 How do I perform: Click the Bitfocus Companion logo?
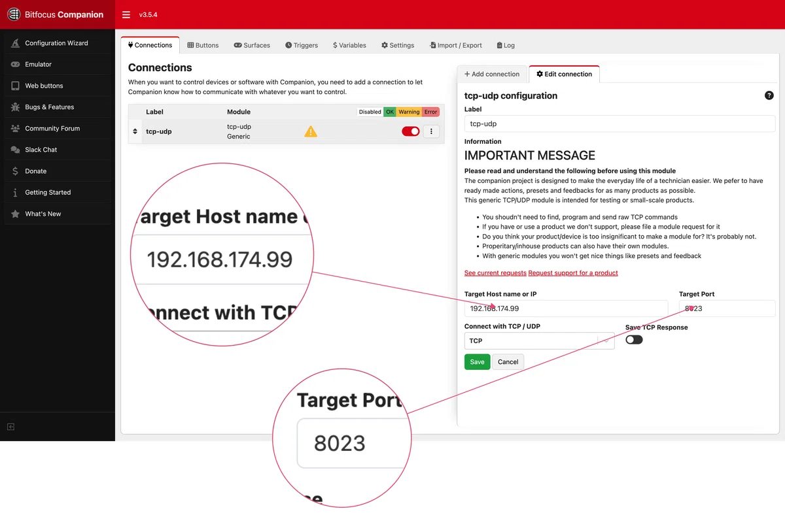(x=56, y=14)
